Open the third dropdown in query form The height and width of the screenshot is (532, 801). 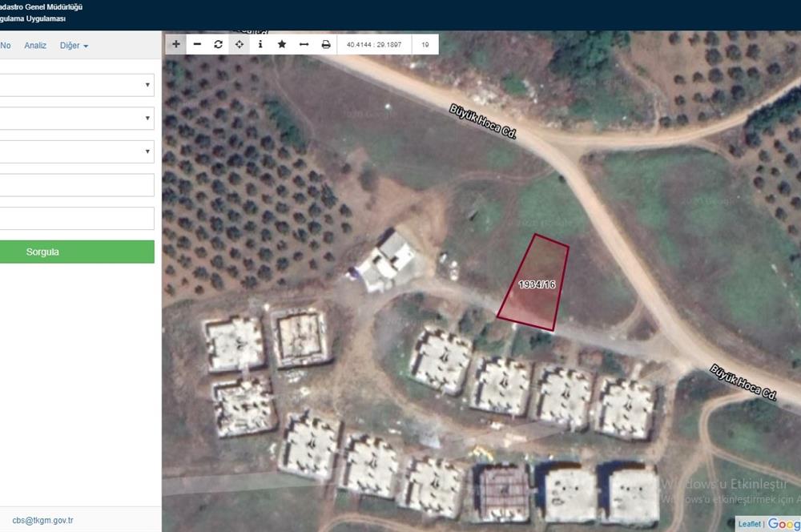click(77, 151)
